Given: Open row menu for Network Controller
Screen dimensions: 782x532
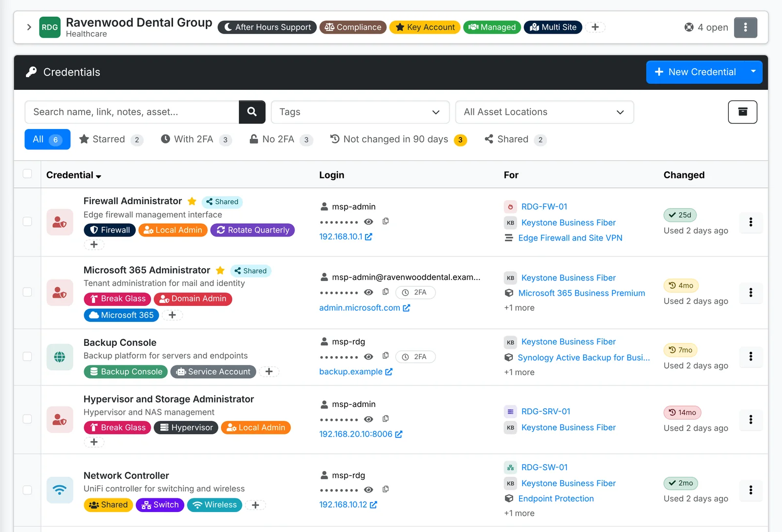Looking at the screenshot, I should tap(751, 490).
